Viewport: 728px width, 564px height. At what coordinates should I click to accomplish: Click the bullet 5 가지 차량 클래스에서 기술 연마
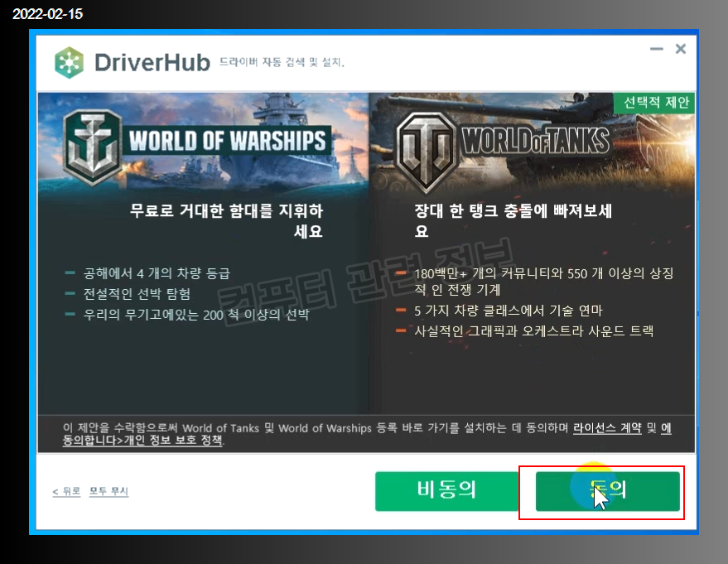[509, 311]
